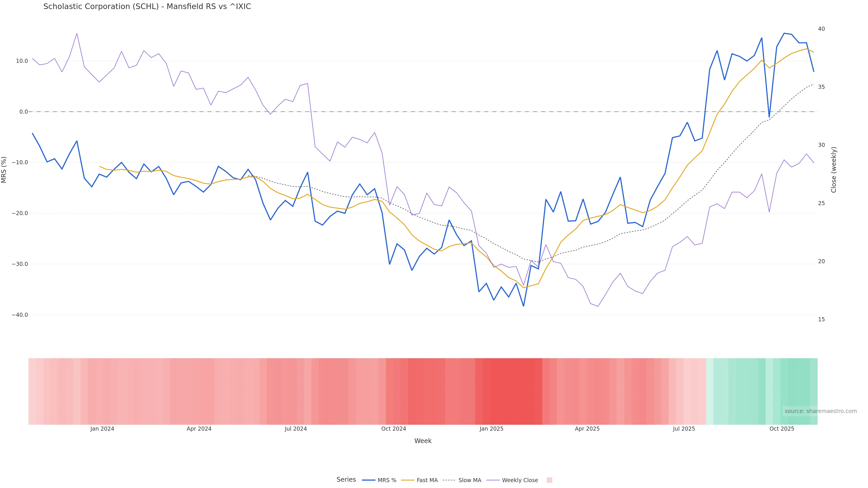Click blue MRS % line sample in legend
Screen dimensions: 868x488
(369, 480)
